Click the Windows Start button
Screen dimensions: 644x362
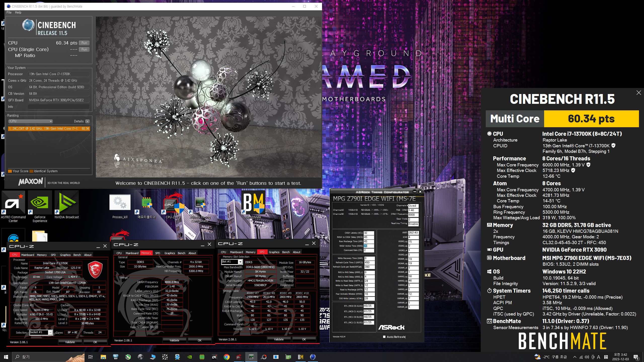(6, 357)
